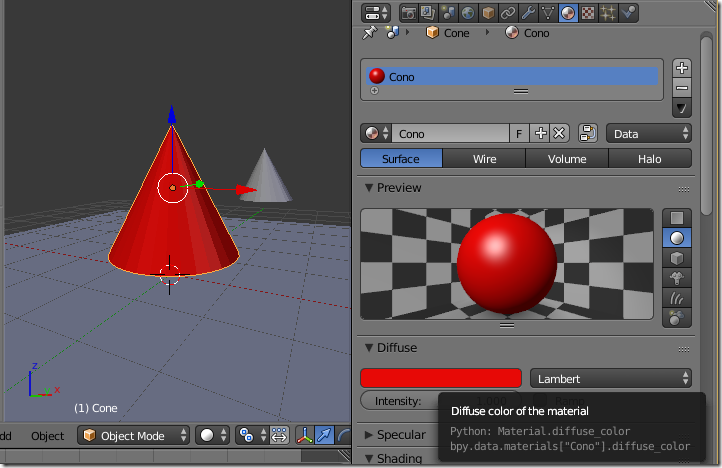Open the Object Data triangle tab
This screenshot has height=468, width=722.
click(x=548, y=13)
